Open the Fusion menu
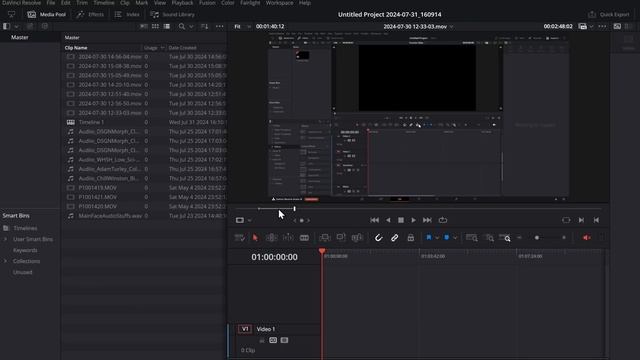Viewport: 640px width, 360px height. pos(207,3)
